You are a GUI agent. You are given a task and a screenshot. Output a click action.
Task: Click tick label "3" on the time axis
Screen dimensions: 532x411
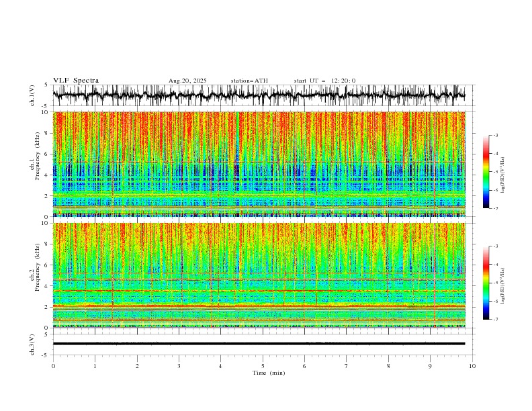pos(179,366)
